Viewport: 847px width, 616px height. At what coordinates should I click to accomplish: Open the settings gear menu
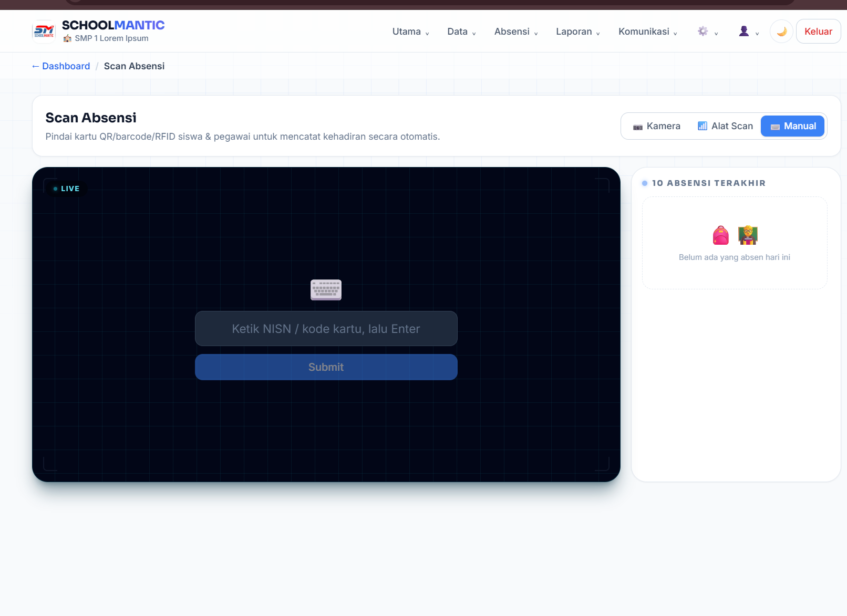pos(708,32)
